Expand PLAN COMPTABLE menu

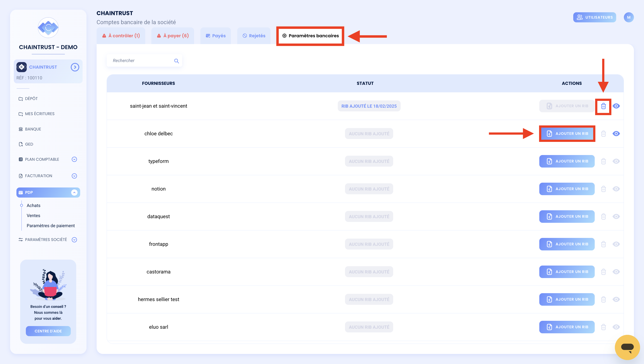[74, 159]
